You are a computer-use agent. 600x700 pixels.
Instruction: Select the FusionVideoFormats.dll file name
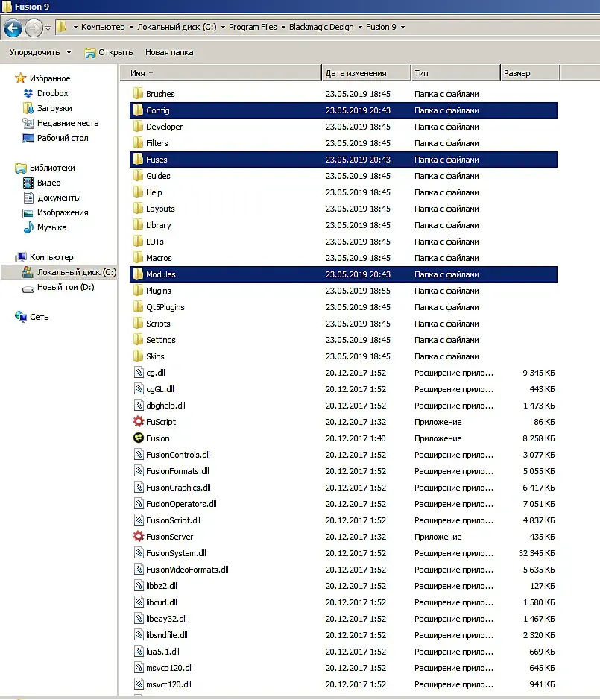pos(188,570)
